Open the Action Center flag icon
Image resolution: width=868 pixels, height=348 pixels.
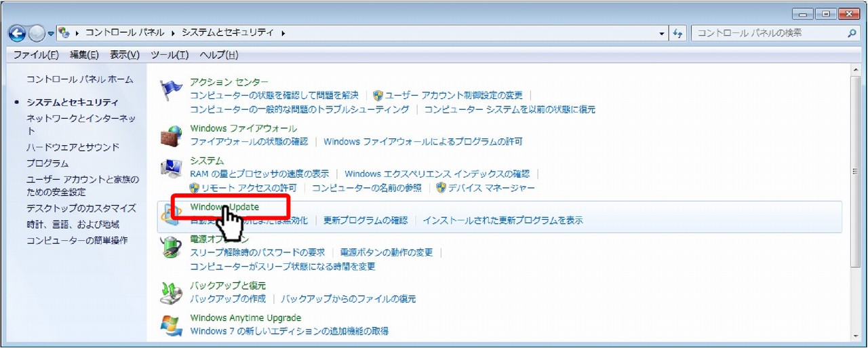coord(171,90)
